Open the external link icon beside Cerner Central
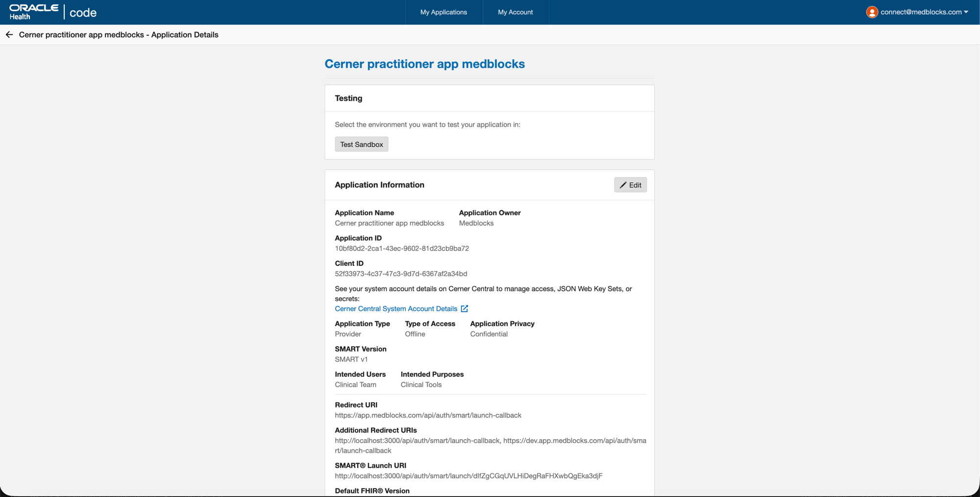Screen dimensions: 980x497 [465, 308]
